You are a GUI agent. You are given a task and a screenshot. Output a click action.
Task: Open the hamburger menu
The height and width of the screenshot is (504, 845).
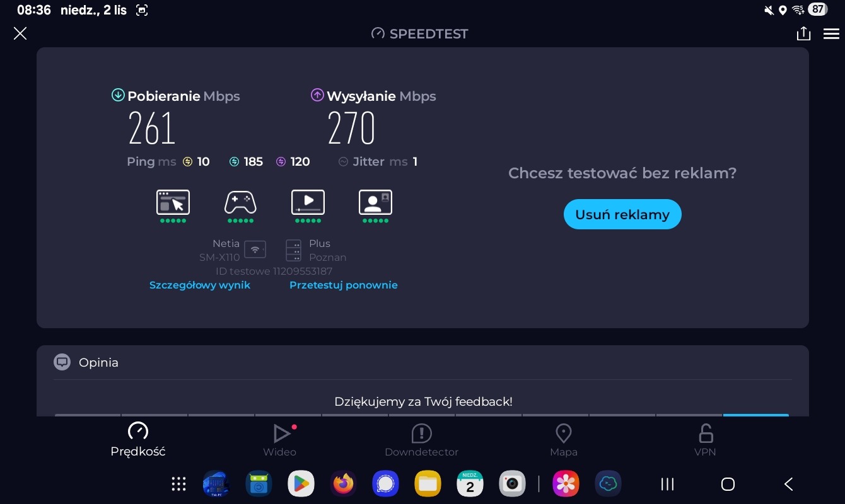[831, 34]
